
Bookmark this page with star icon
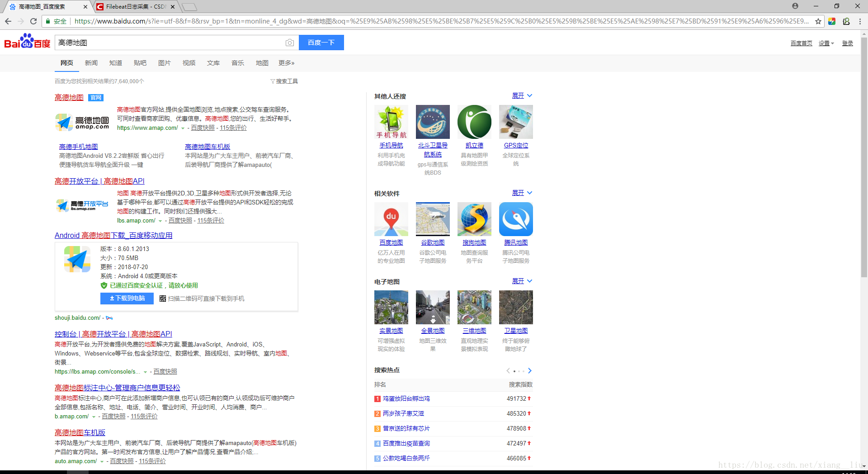point(818,21)
